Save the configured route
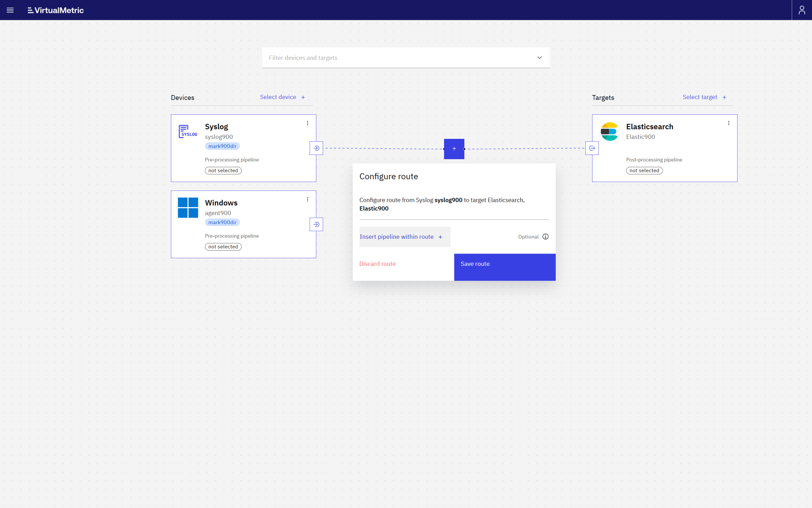This screenshot has width=812, height=508. point(504,263)
